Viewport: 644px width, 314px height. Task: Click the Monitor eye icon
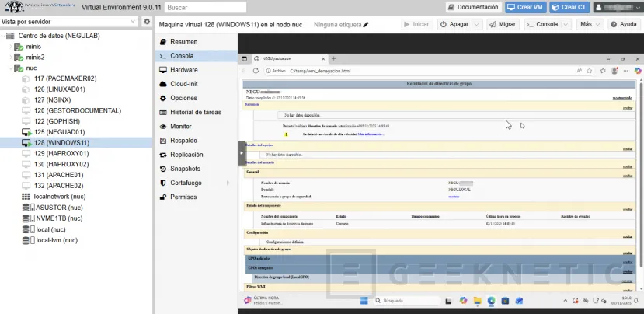[x=162, y=127]
